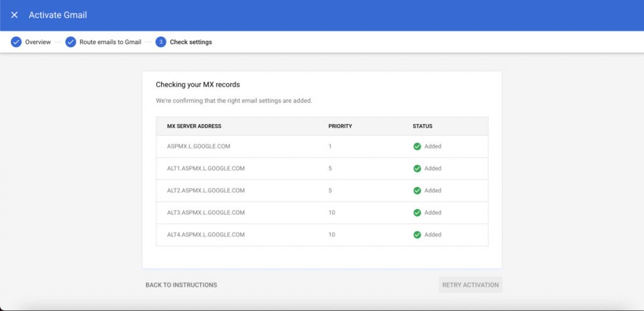Click the Route emails to Gmail checkmark icon
The height and width of the screenshot is (311, 644).
70,42
